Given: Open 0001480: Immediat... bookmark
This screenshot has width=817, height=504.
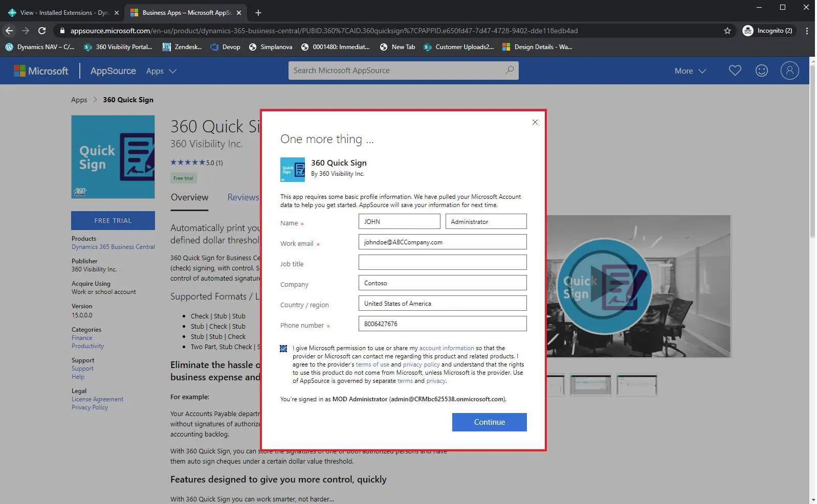Looking at the screenshot, I should [x=335, y=47].
